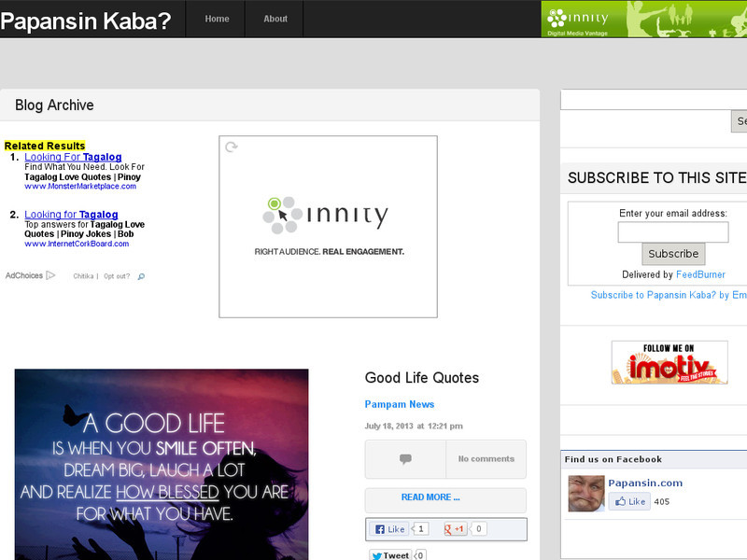
Task: Visit www.InternetCorkBoard.com ad URL
Action: [x=77, y=244]
